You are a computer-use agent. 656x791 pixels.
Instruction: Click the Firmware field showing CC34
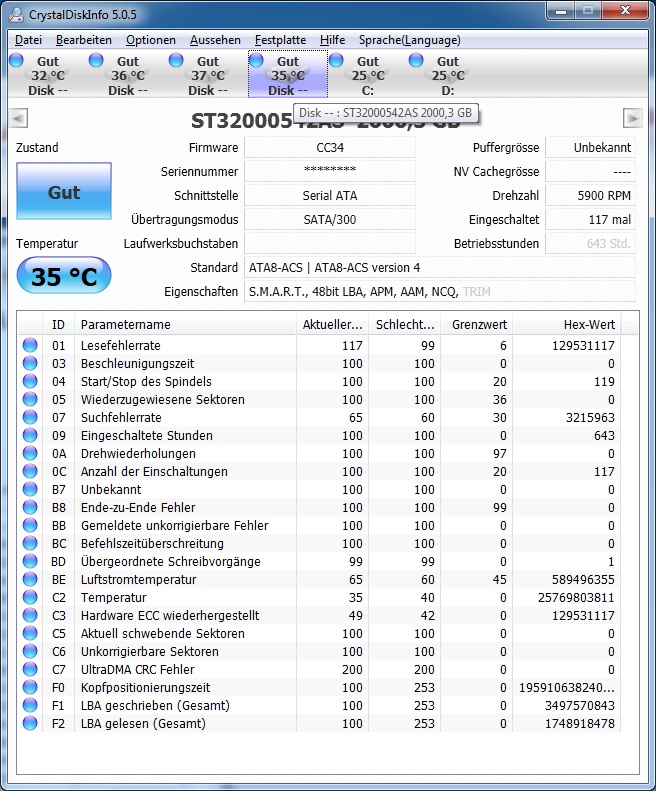[330, 148]
